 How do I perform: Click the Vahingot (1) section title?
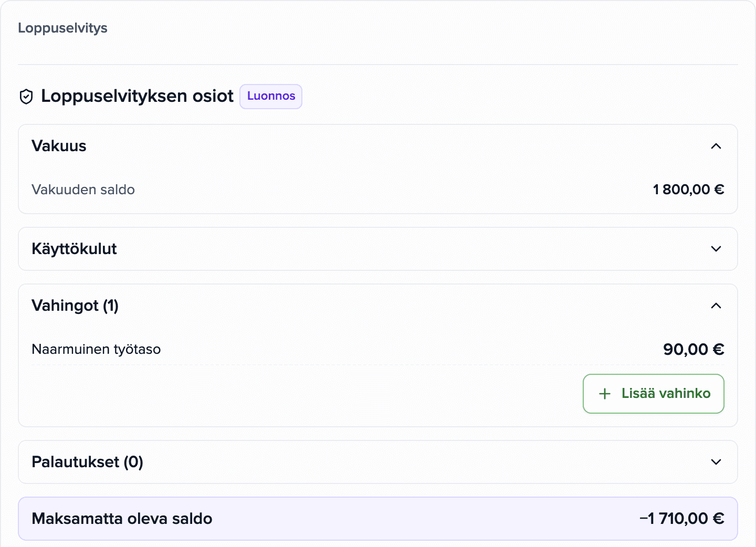[x=75, y=306]
